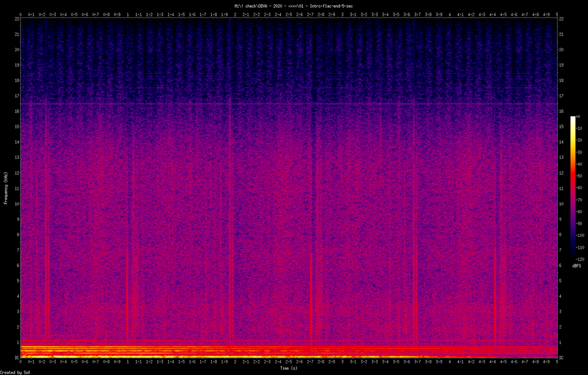Click the 'dBFS' label under color scale
The width and height of the screenshot is (588, 375).
point(577,266)
